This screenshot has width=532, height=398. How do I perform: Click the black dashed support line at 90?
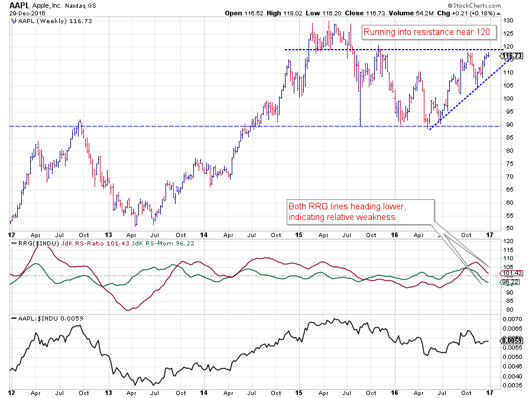[177, 126]
